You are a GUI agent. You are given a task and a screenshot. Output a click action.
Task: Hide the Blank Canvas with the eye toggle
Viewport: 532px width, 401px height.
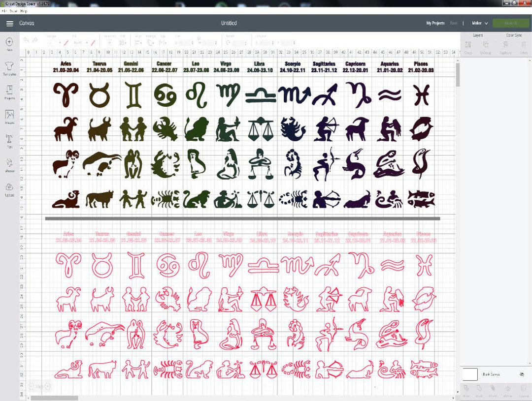click(x=522, y=374)
